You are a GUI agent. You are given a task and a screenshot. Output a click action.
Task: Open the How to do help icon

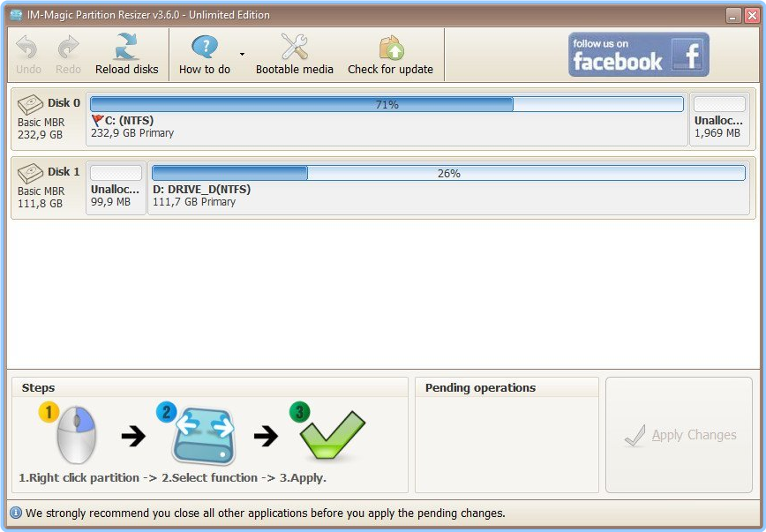[204, 47]
